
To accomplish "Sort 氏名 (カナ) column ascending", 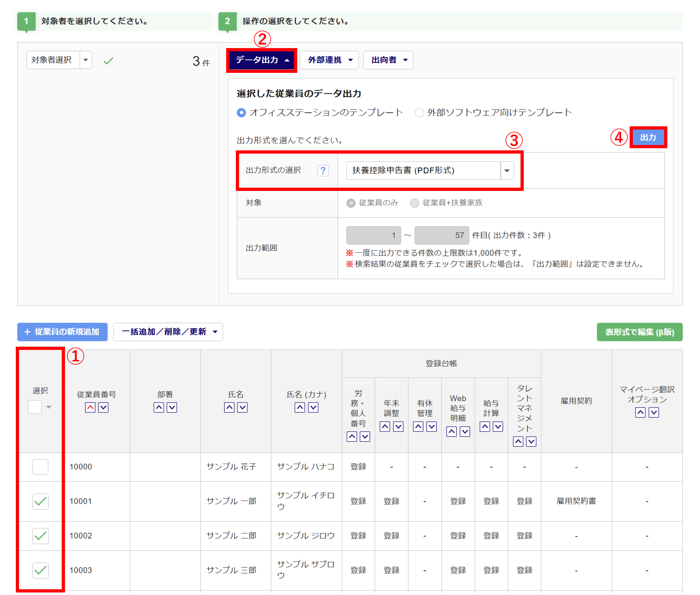I will [300, 407].
